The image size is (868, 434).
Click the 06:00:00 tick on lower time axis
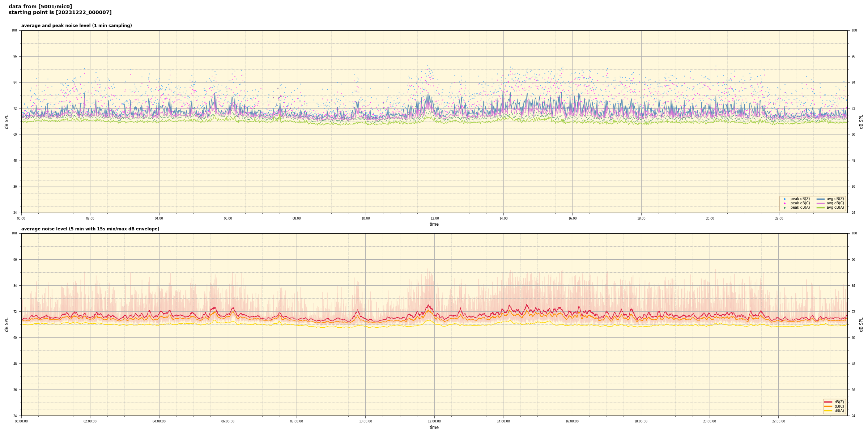tap(228, 421)
